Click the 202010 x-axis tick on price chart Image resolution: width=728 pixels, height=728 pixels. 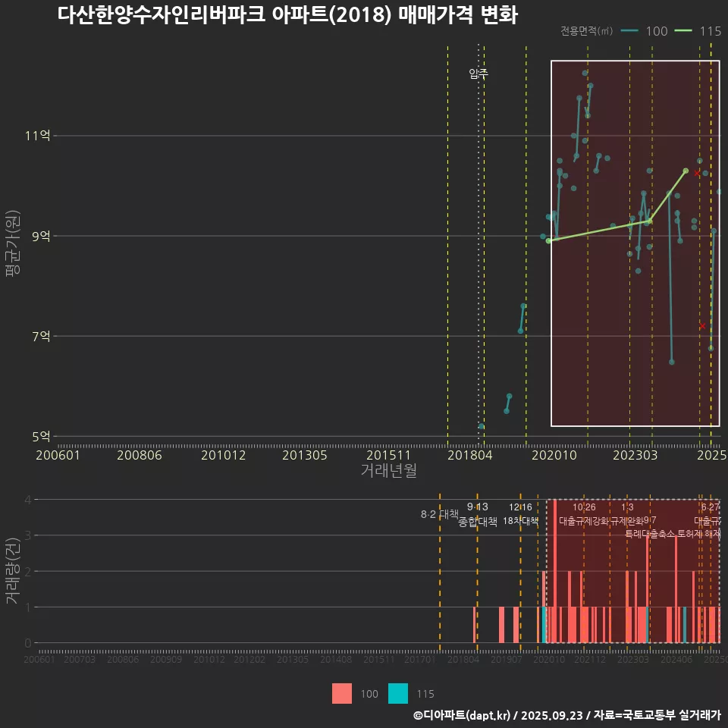pos(551,455)
